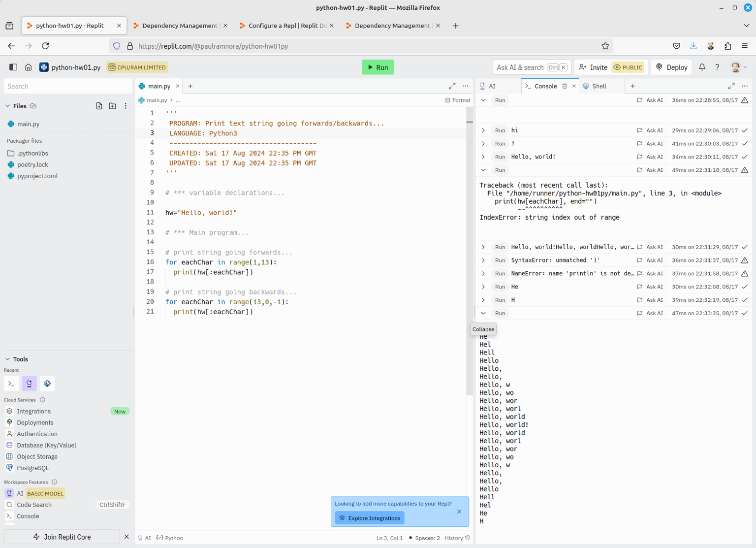The width and height of the screenshot is (756, 548).
Task: Open the Files panel three-dot menu
Action: tap(126, 106)
